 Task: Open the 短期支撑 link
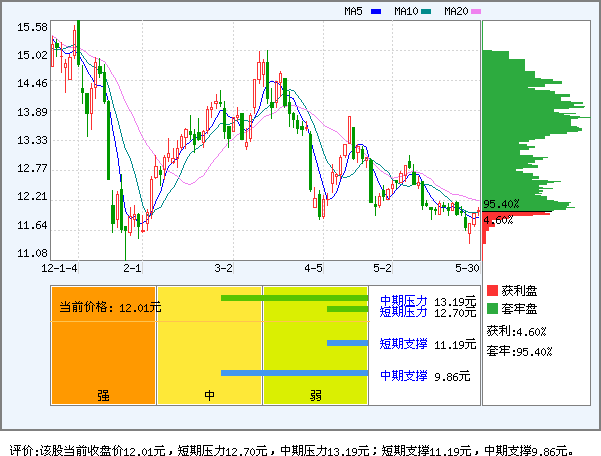click(x=404, y=344)
